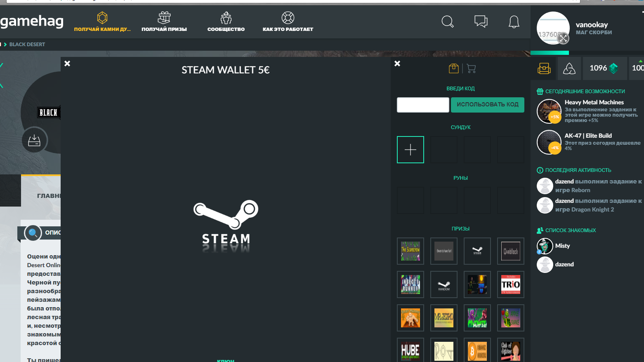Select the Mr.Jezko prize thumbnail

click(x=444, y=318)
